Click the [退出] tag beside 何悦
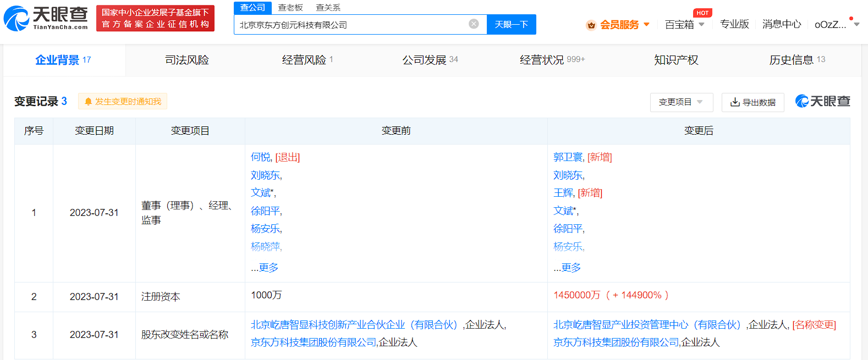 pyautogui.click(x=288, y=157)
